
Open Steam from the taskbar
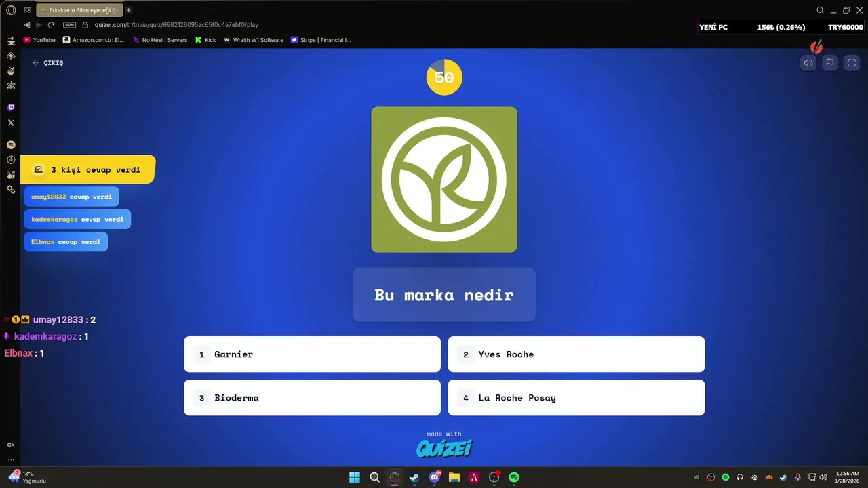[x=414, y=477]
